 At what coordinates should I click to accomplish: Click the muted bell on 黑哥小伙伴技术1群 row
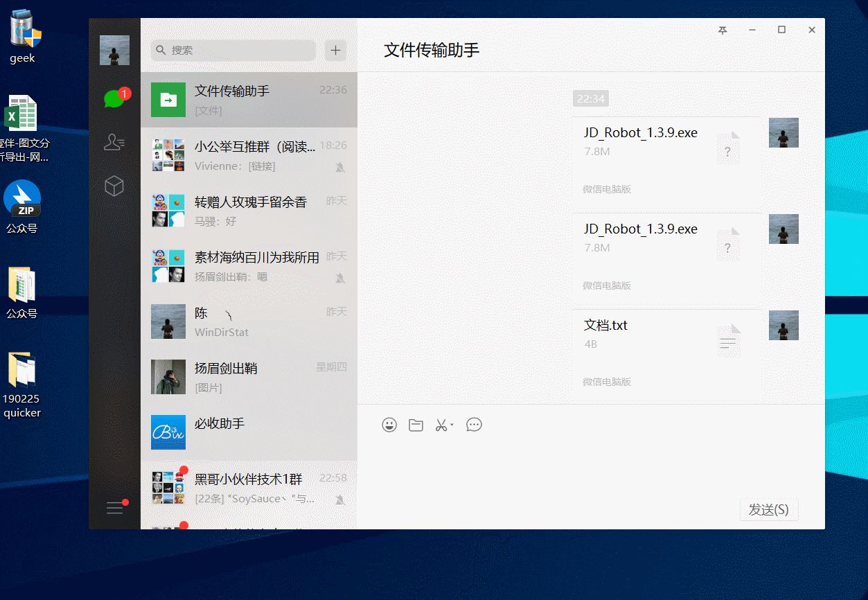click(340, 500)
